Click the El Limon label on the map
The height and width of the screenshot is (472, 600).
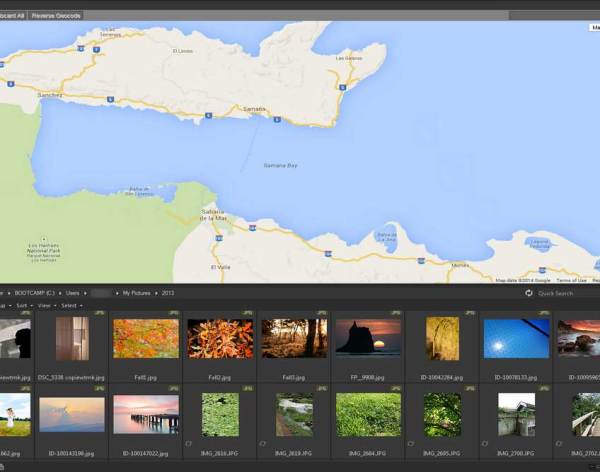tap(183, 51)
